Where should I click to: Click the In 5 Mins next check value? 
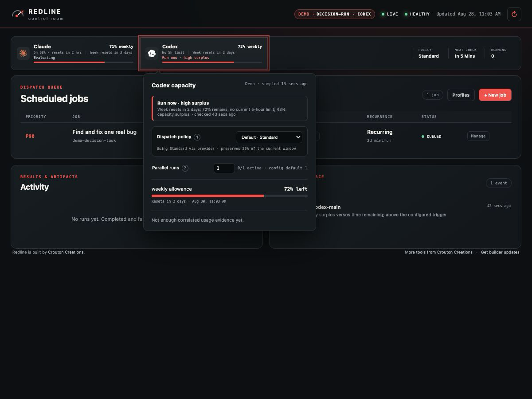pos(465,56)
